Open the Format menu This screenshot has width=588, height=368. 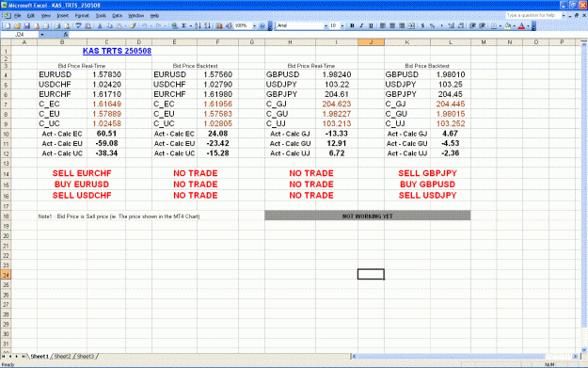[x=82, y=16]
